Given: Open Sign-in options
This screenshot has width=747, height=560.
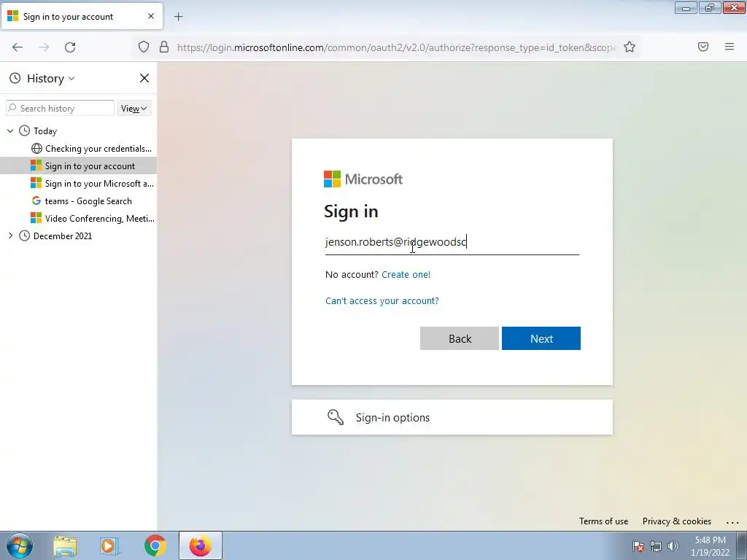Looking at the screenshot, I should pyautogui.click(x=452, y=417).
